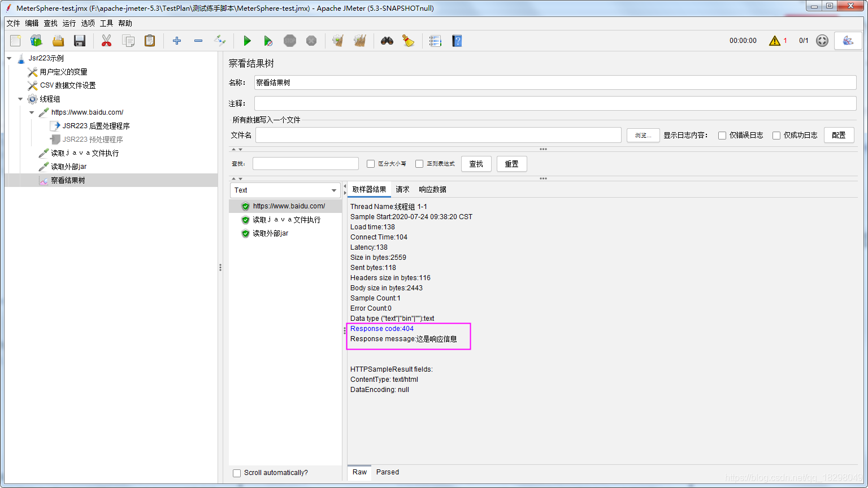This screenshot has height=488, width=868.
Task: Click the remote threads gear icon
Action: point(822,41)
